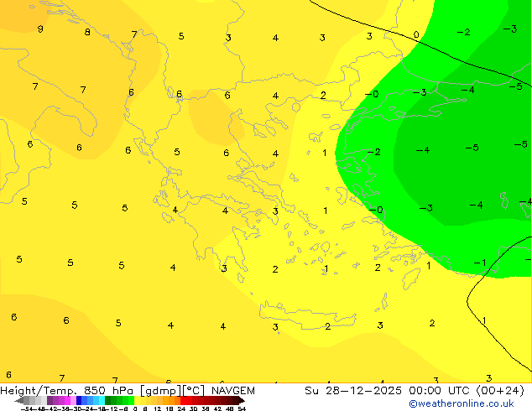Click the legend tick label '-12'
Viewport: 532px width, 411px height.
(113, 409)
